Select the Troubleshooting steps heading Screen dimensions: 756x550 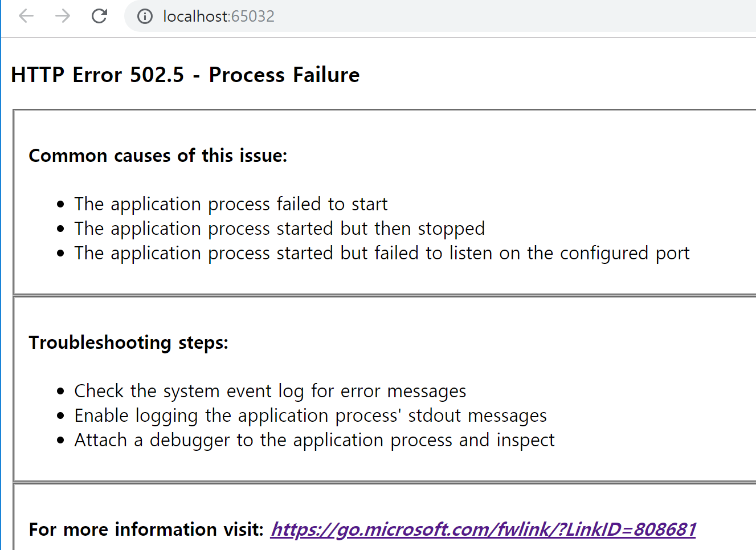(128, 342)
